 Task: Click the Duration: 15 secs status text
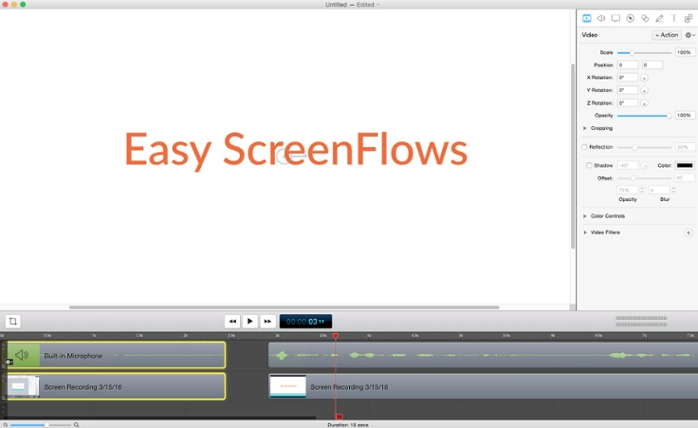point(348,425)
